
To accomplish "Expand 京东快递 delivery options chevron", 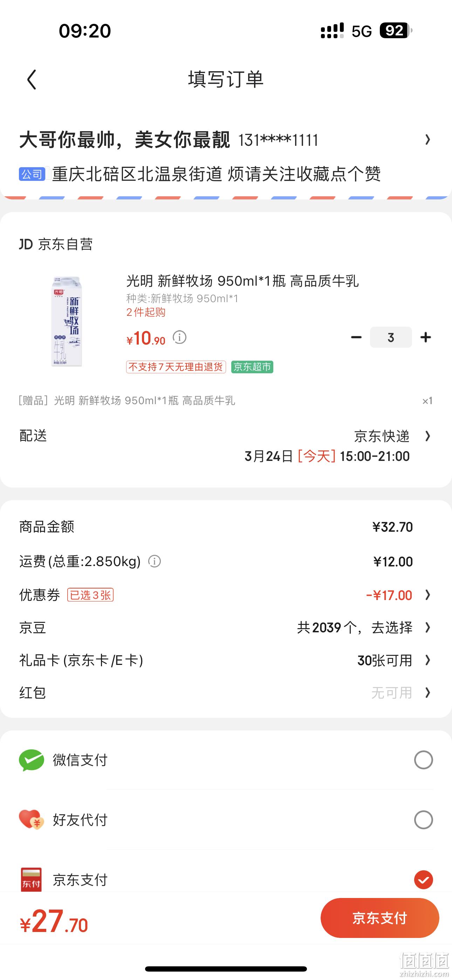I will point(428,436).
